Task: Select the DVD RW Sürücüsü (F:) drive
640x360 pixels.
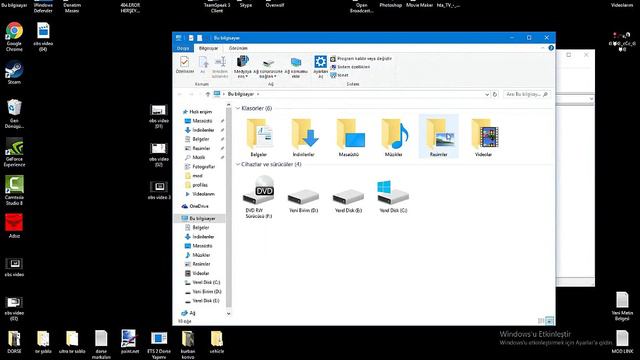Action: (259, 197)
